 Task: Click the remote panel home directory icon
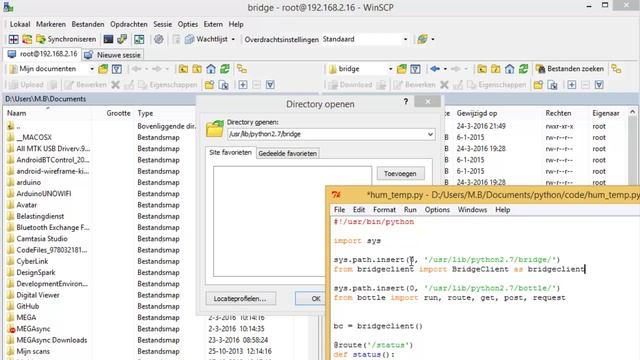coord(509,69)
